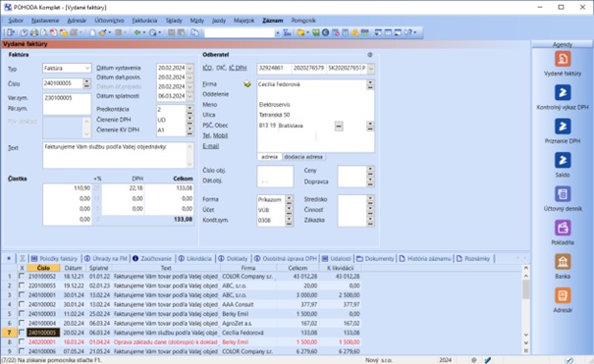Image resolution: width=594 pixels, height=364 pixels.
Task: Click scroll-down arrow of invoice table
Action: pos(526,335)
